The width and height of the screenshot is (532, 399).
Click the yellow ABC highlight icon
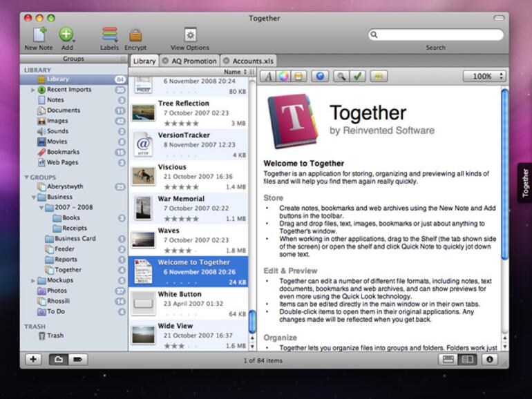[379, 76]
